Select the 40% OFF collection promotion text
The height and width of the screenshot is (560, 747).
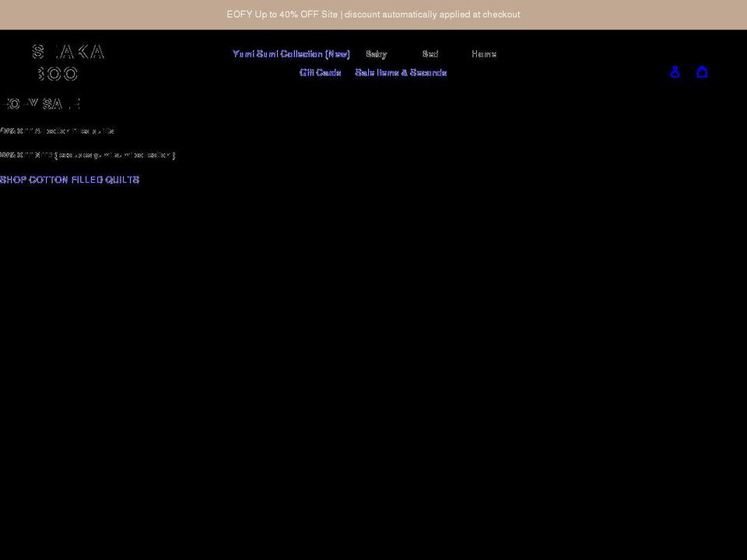pyautogui.click(x=87, y=155)
